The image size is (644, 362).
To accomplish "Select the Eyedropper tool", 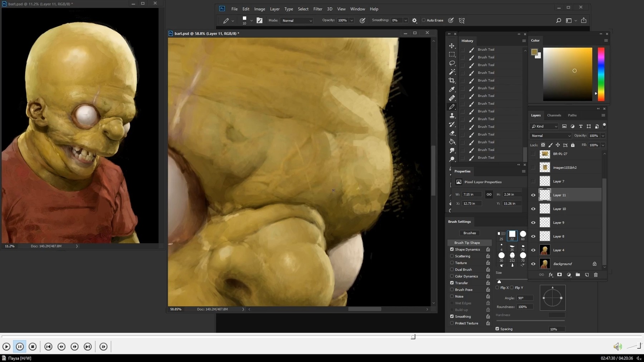I will click(452, 89).
